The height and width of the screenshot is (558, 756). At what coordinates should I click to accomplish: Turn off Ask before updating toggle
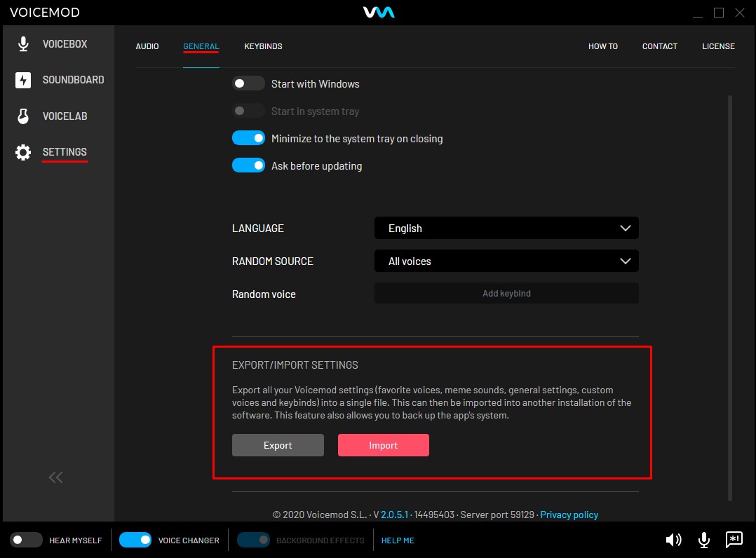click(x=248, y=165)
